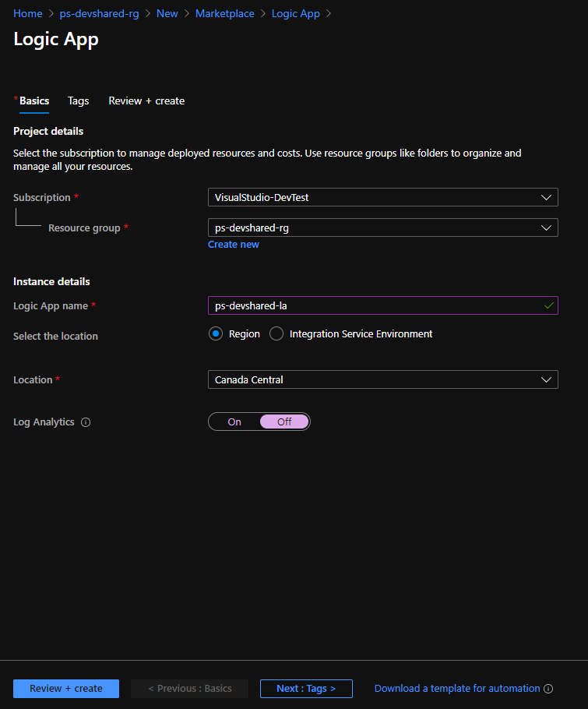Select Integration Service Environment option
This screenshot has width=588, height=709.
pos(276,333)
